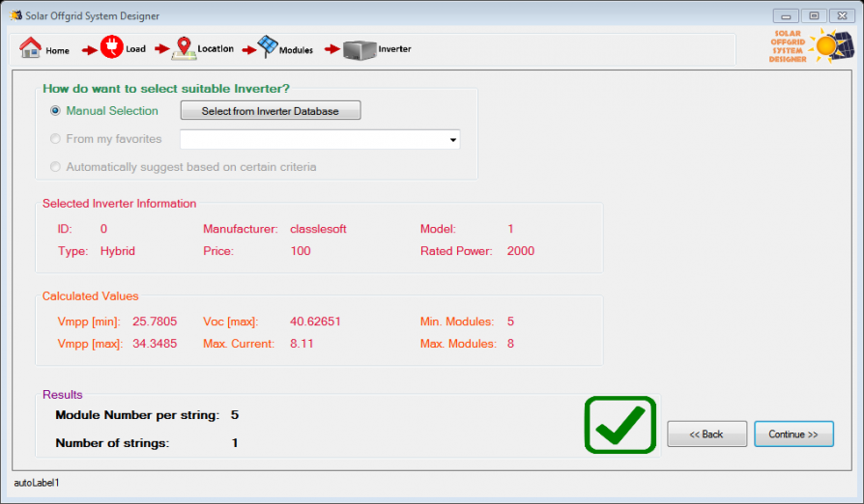The height and width of the screenshot is (504, 864).
Task: Click Number of strings value 1
Action: [235, 443]
